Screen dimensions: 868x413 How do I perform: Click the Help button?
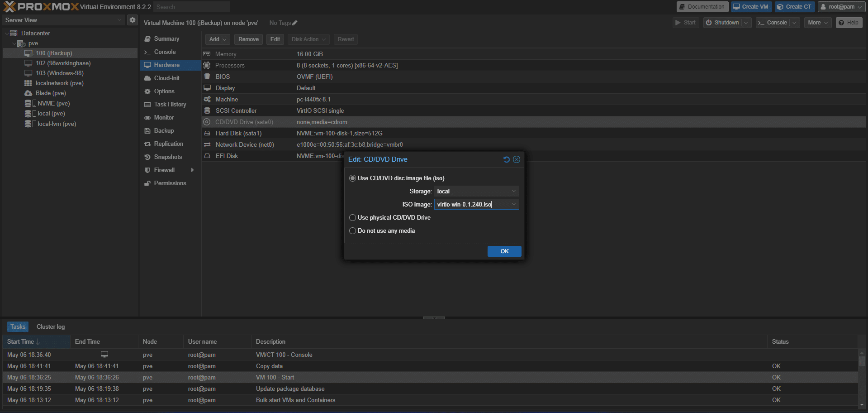pyautogui.click(x=849, y=23)
